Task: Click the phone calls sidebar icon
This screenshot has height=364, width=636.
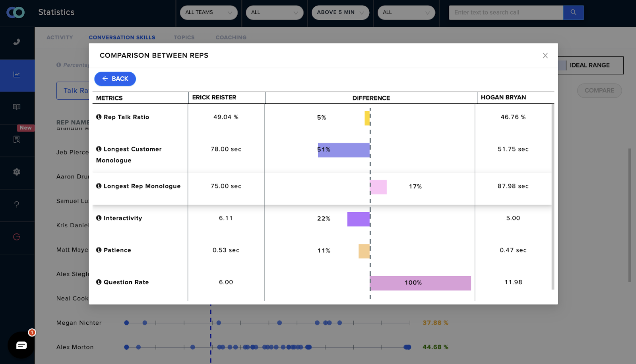Action: pyautogui.click(x=17, y=42)
